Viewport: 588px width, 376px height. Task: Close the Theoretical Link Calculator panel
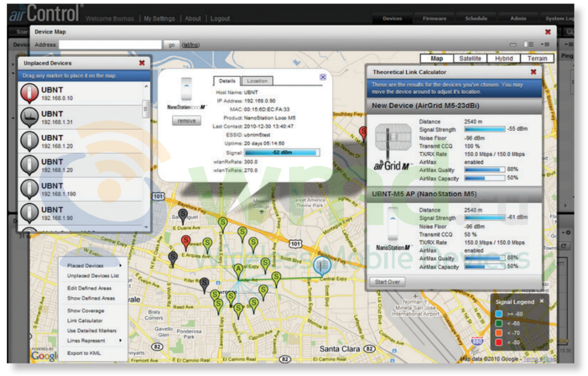click(533, 72)
